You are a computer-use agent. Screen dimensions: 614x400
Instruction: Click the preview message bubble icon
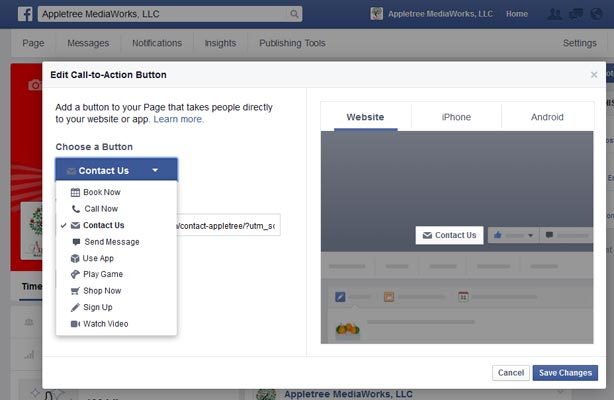[549, 235]
